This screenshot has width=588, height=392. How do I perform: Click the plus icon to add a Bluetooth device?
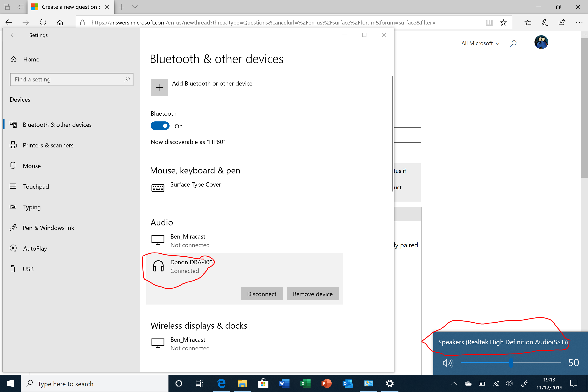159,87
